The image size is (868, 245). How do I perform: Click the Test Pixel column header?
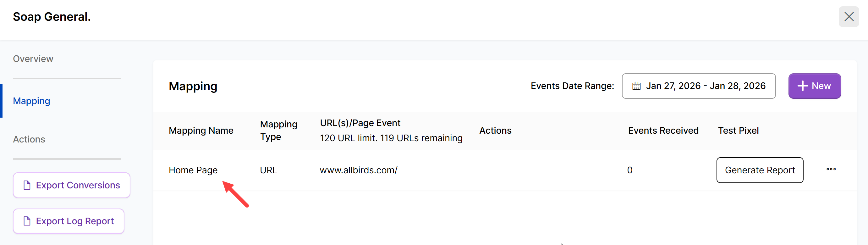[x=738, y=131]
